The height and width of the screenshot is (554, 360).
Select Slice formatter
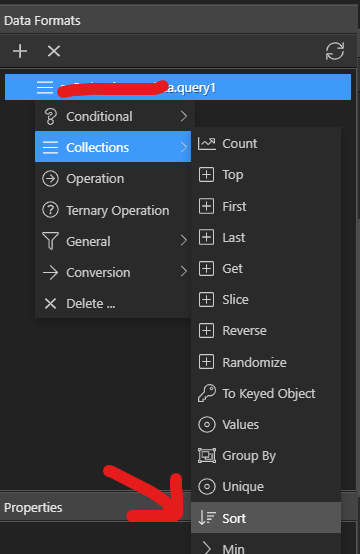[266, 300]
